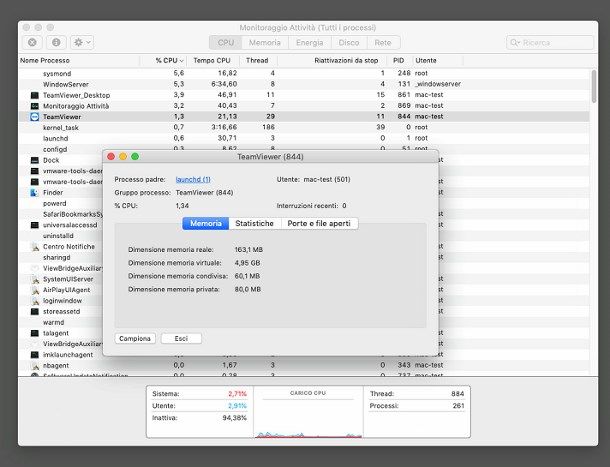Viewport: 610px width, 467px height.
Task: Click the Esci button
Action: point(181,339)
